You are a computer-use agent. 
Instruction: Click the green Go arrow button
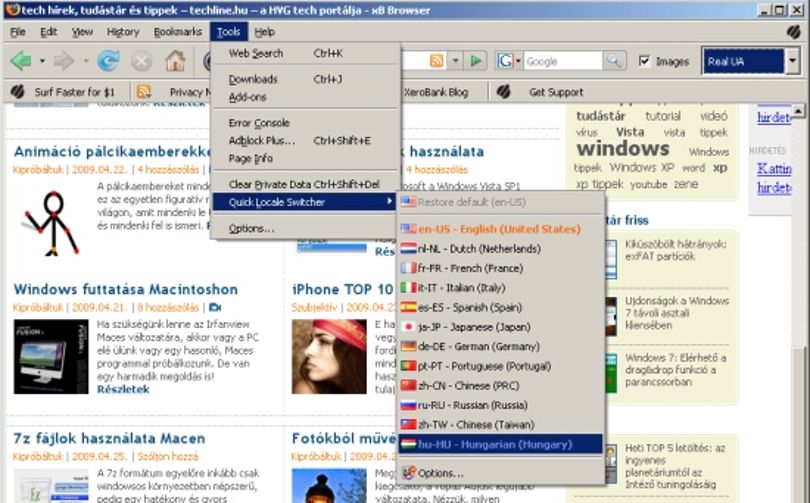tap(476, 61)
